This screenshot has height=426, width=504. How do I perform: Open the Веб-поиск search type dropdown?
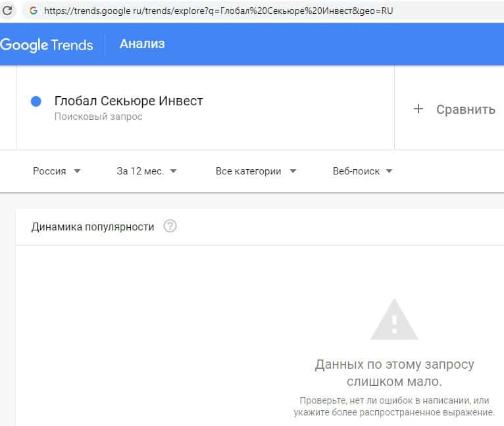[363, 171]
